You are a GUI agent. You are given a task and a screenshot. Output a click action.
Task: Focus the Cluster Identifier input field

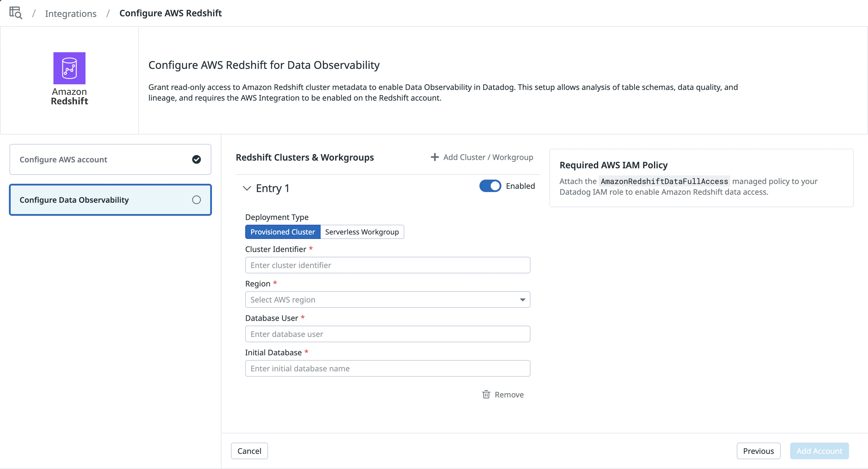pos(387,265)
